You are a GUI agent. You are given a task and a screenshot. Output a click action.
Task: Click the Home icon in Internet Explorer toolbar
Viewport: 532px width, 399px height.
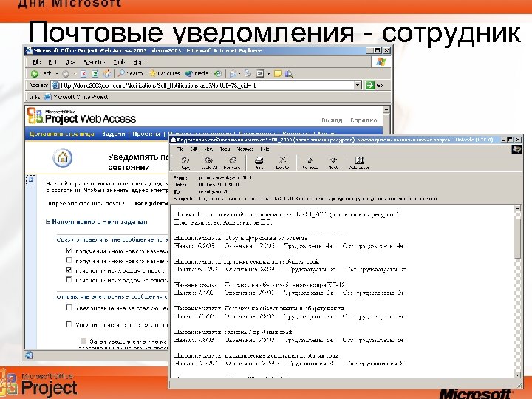pyautogui.click(x=107, y=73)
